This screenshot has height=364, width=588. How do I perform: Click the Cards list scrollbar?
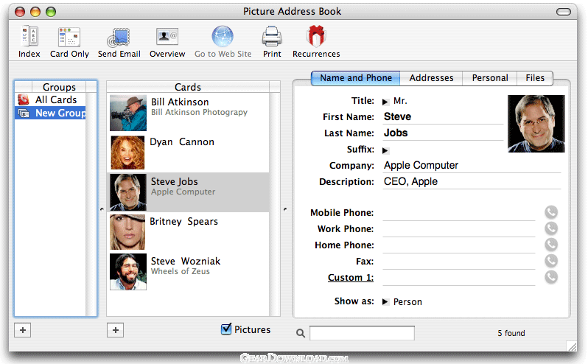coord(275,204)
